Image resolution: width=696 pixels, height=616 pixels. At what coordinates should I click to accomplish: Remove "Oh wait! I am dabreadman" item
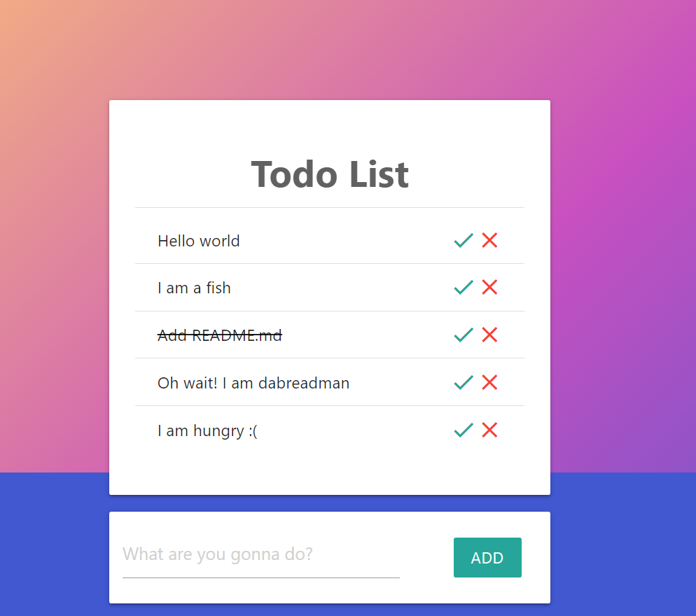(x=489, y=382)
